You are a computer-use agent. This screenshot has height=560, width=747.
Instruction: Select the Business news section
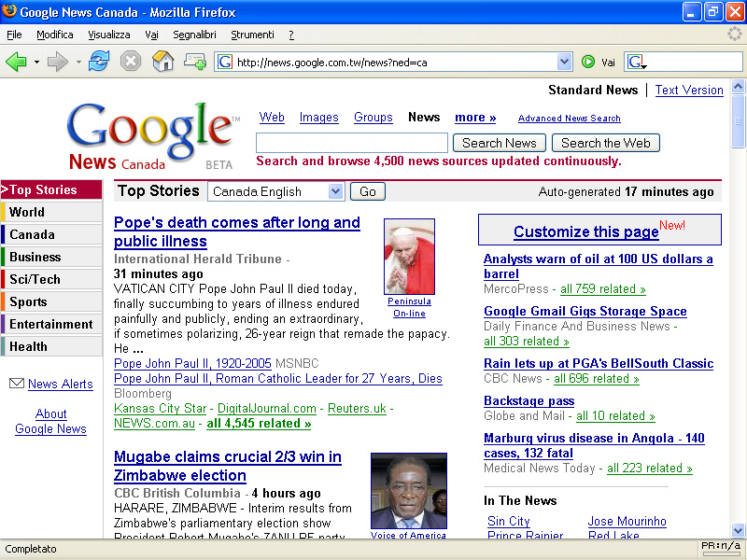51,257
